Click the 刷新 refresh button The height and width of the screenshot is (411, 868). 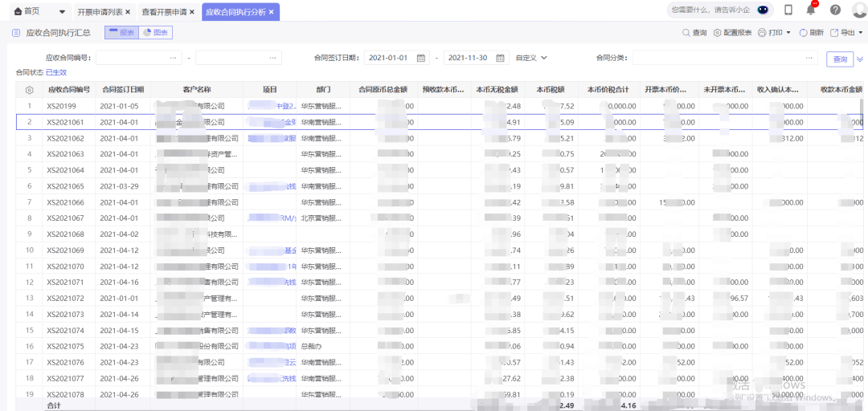coord(811,33)
